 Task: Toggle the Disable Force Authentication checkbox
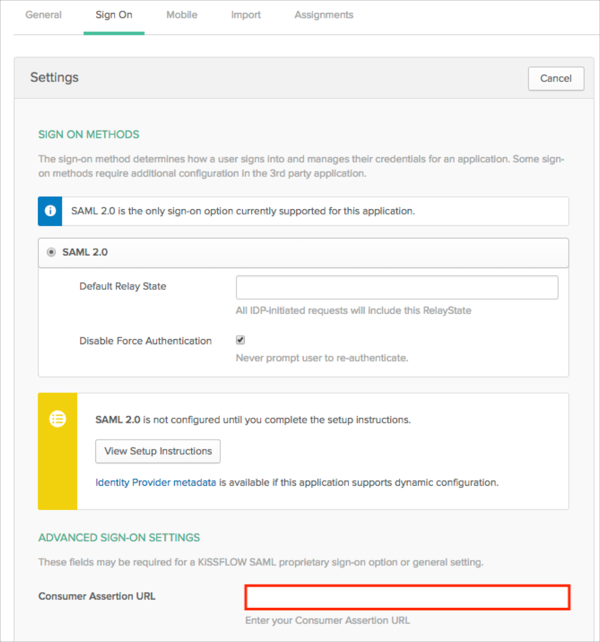[x=241, y=340]
